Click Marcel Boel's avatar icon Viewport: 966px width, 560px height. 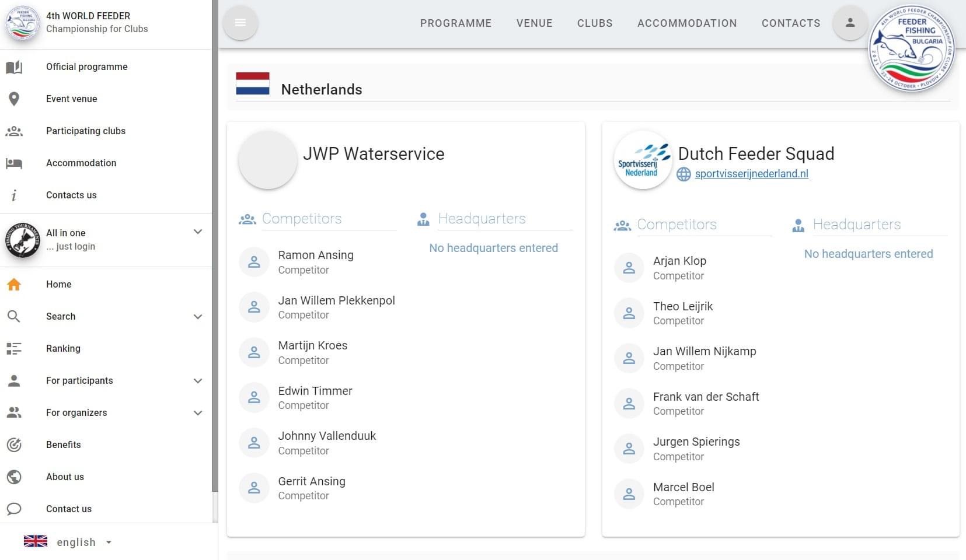click(629, 494)
